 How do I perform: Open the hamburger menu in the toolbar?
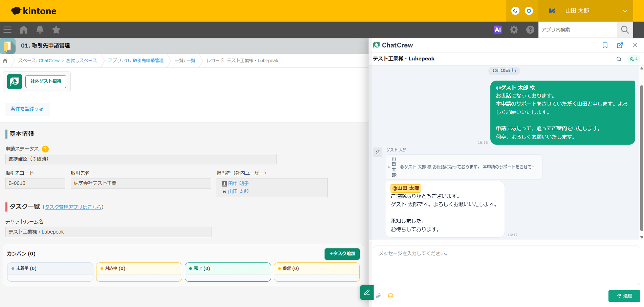pyautogui.click(x=7, y=30)
